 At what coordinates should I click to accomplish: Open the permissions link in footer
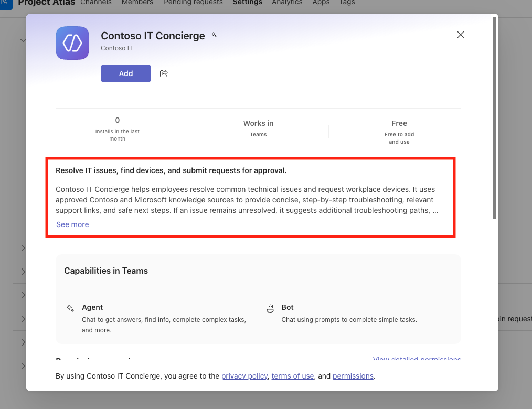coord(353,376)
